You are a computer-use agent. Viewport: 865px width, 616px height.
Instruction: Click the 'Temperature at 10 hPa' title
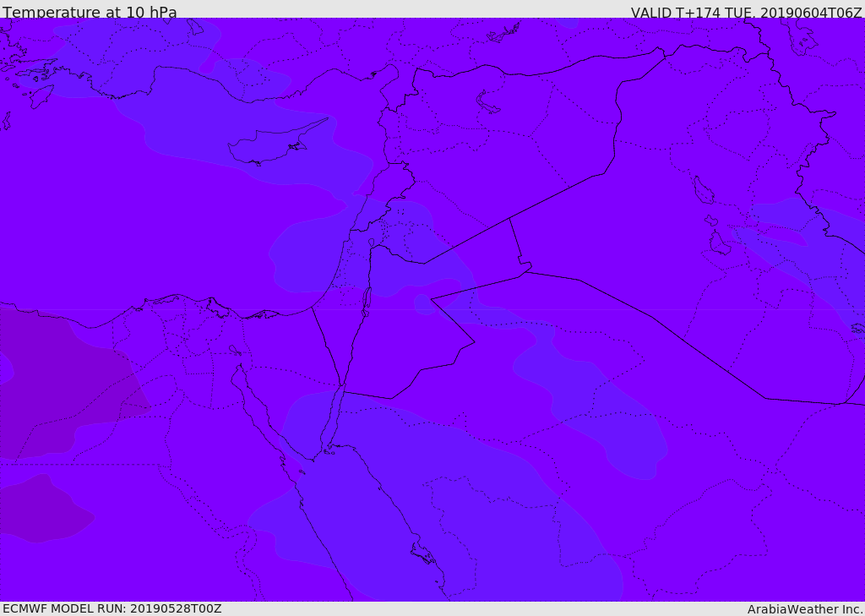90,12
